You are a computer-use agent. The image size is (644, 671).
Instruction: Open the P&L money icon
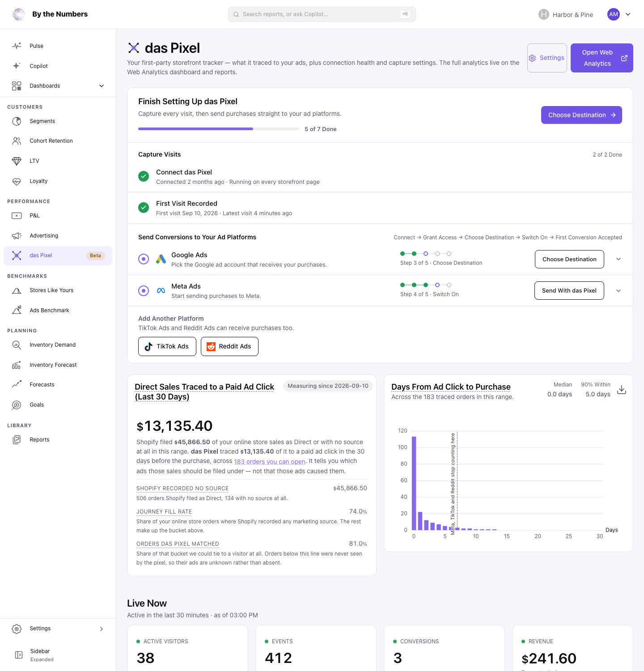click(x=17, y=216)
